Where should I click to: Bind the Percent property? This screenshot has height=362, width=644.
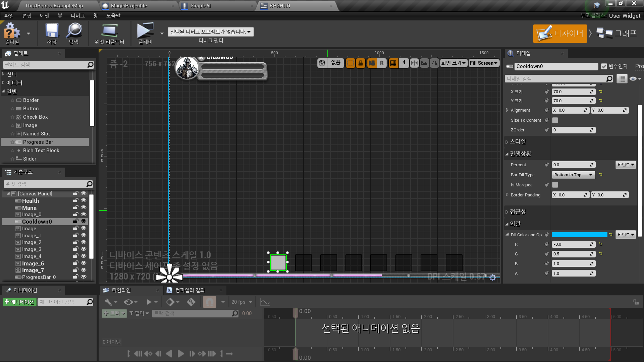tap(625, 165)
